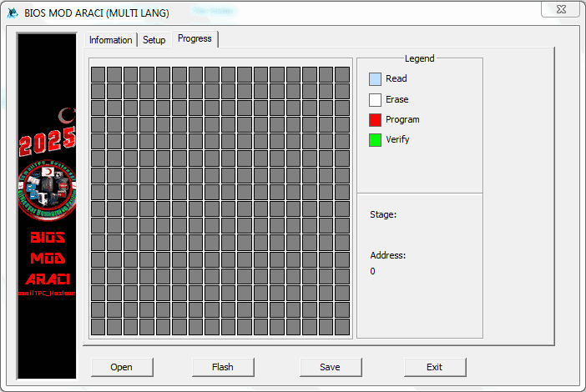
Task: Click the red BIOS MOD ARACI banner text
Action: pyautogui.click(x=47, y=259)
